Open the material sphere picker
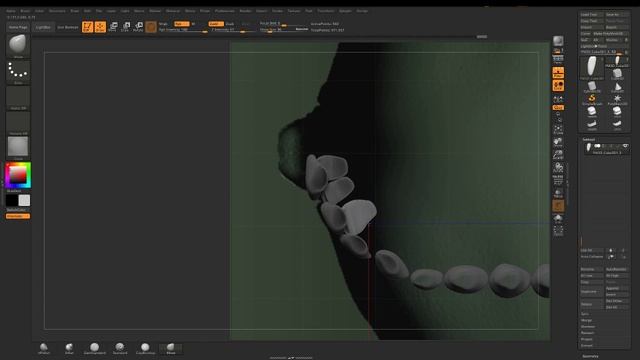 point(18,148)
